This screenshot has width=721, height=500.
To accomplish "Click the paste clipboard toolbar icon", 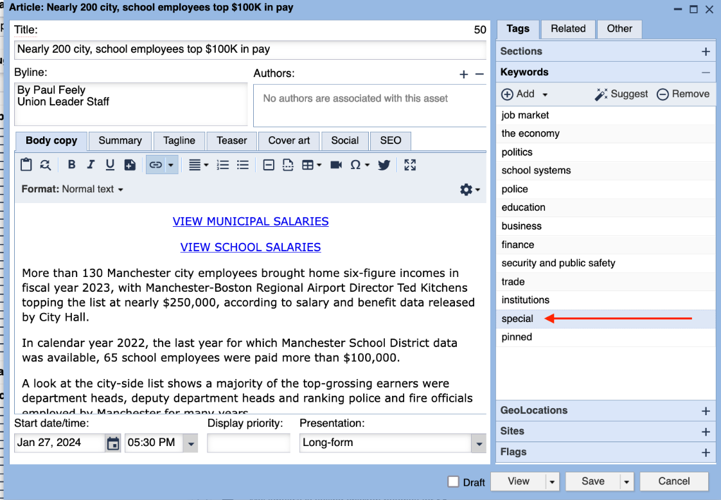I will click(x=26, y=165).
